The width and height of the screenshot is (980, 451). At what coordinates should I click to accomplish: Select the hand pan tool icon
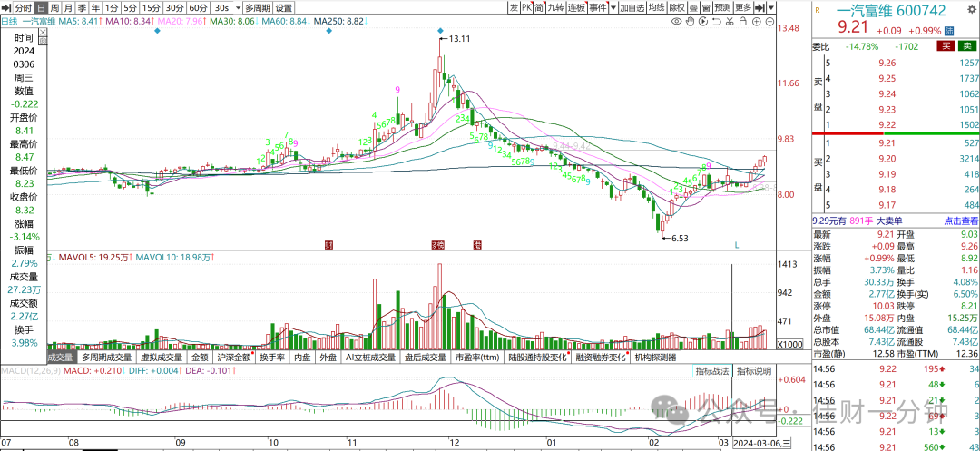(690, 22)
